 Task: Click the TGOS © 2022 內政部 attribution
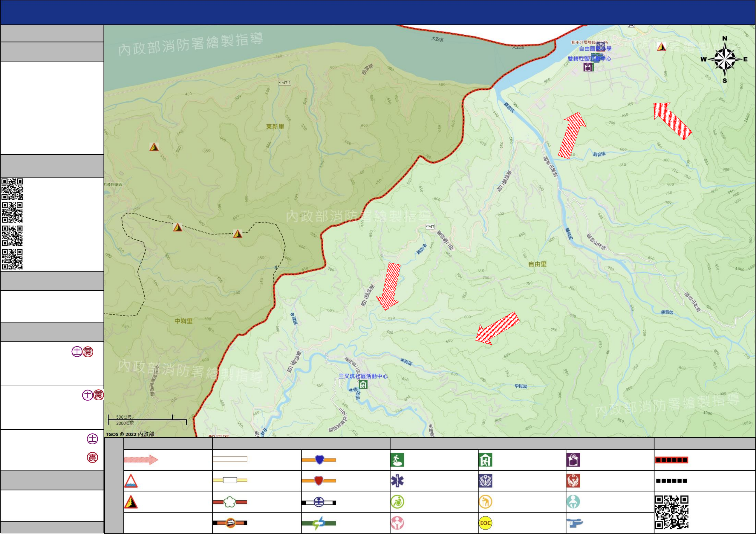pyautogui.click(x=130, y=434)
